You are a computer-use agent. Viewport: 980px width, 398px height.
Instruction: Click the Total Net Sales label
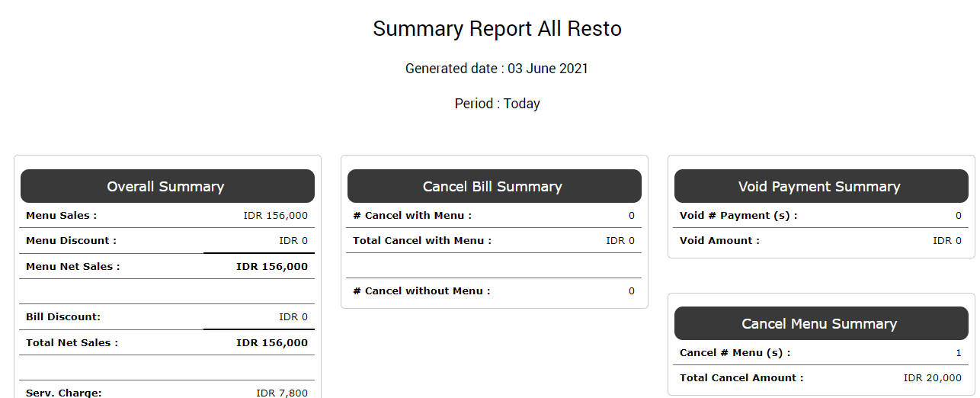(72, 343)
